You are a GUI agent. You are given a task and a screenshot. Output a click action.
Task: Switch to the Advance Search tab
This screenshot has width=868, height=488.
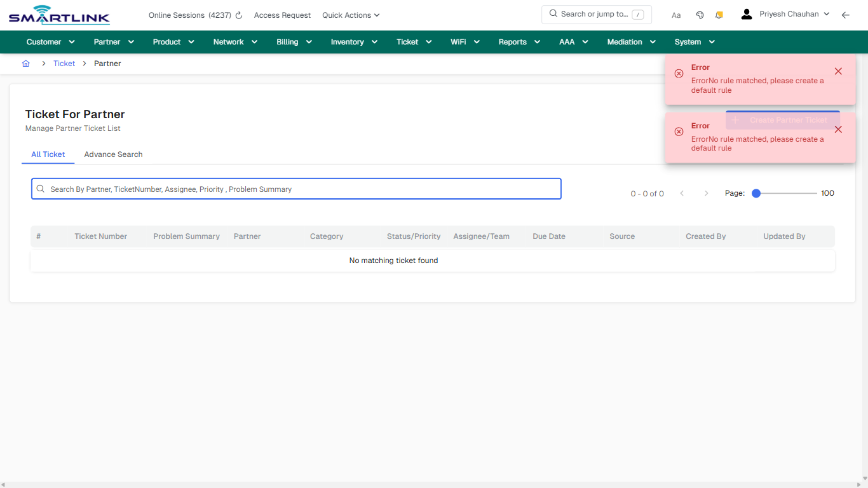pyautogui.click(x=113, y=154)
